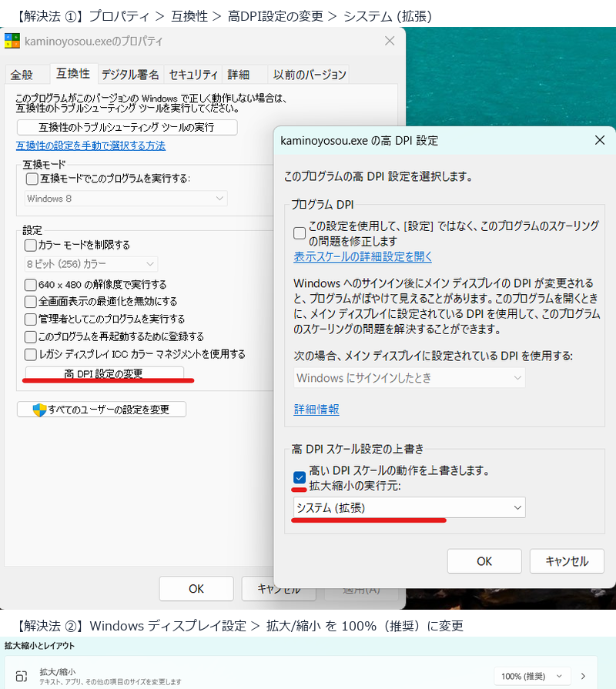Open the Windows にサインインしたとき dropdown
The image size is (616, 689).
click(409, 378)
